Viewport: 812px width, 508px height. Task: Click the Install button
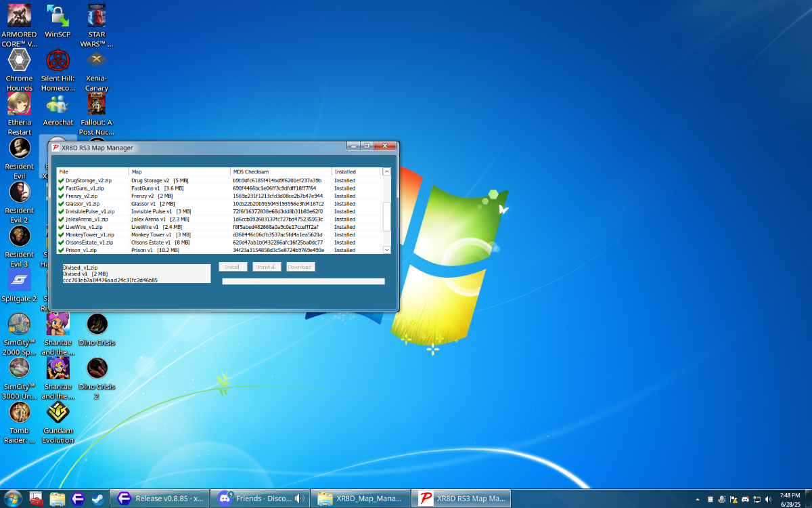pos(233,267)
